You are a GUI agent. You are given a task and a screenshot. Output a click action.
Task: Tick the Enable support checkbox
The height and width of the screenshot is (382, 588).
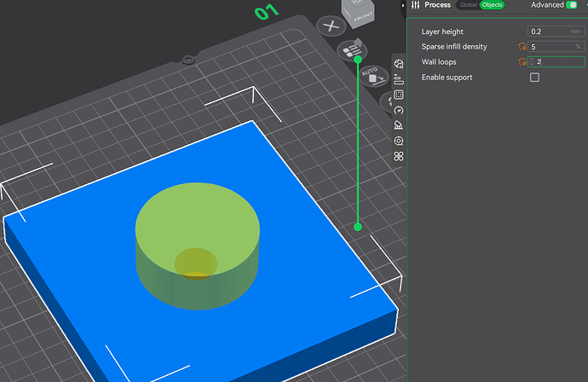[534, 78]
